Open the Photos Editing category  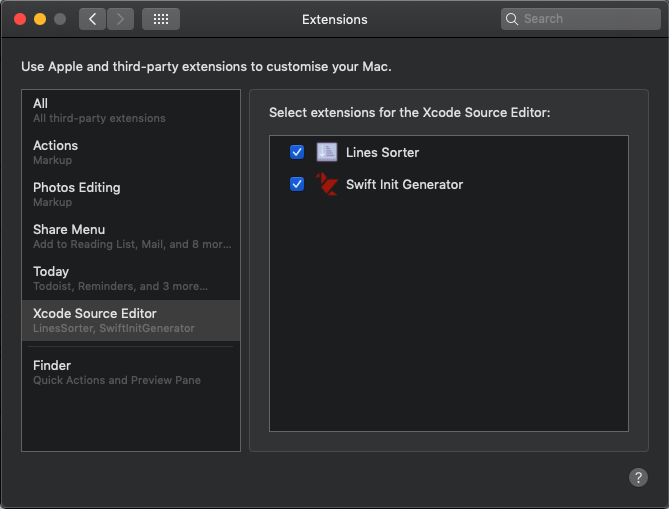[x=131, y=194]
